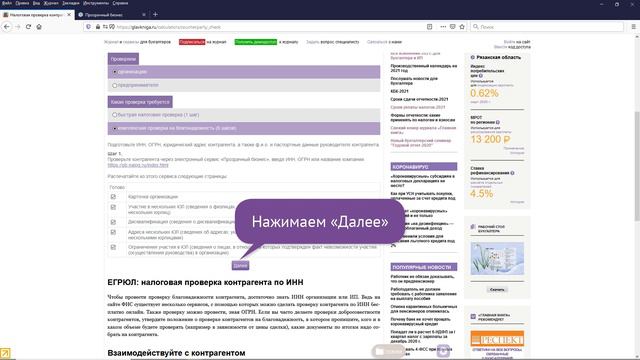
Task: Click the Далее button
Action: click(x=240, y=266)
